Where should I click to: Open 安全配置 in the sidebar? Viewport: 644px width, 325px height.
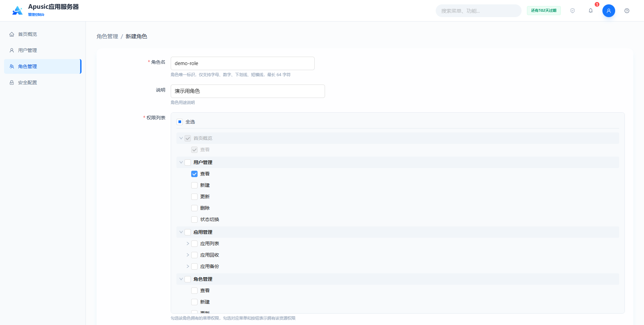tap(43, 83)
